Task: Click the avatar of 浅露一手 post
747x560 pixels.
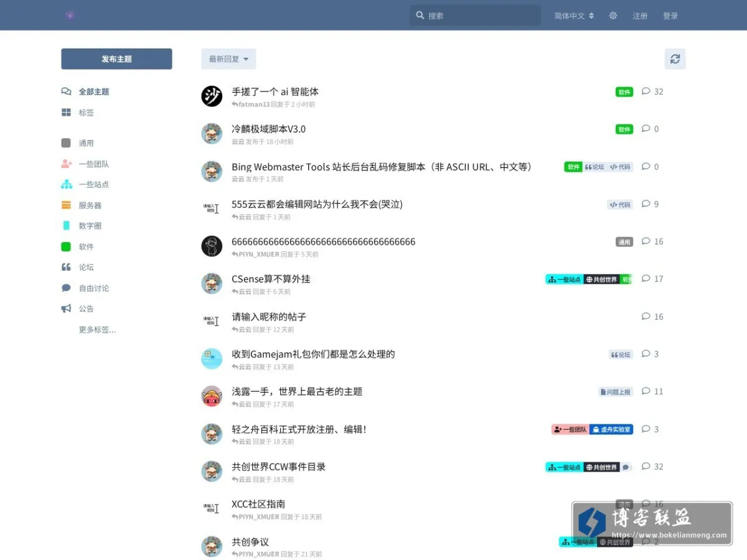Action: [x=212, y=396]
